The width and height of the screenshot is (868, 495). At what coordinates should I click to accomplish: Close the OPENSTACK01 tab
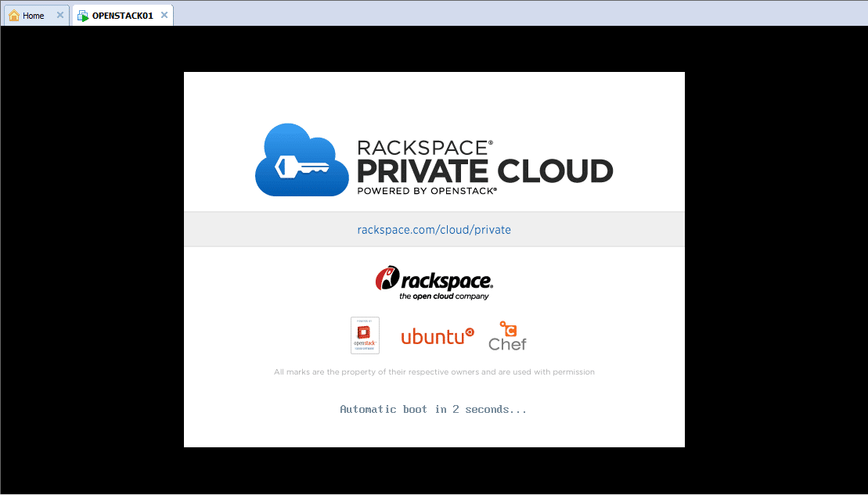[x=164, y=15]
